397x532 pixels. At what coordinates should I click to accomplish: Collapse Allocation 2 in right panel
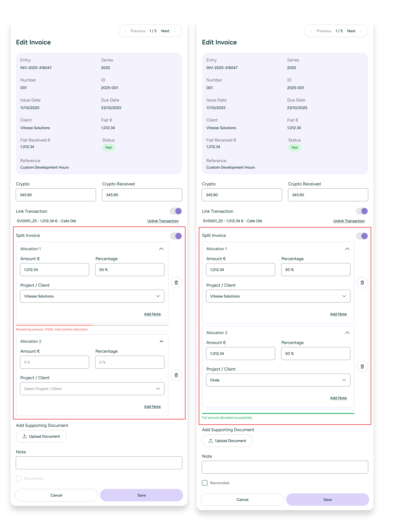tap(347, 333)
